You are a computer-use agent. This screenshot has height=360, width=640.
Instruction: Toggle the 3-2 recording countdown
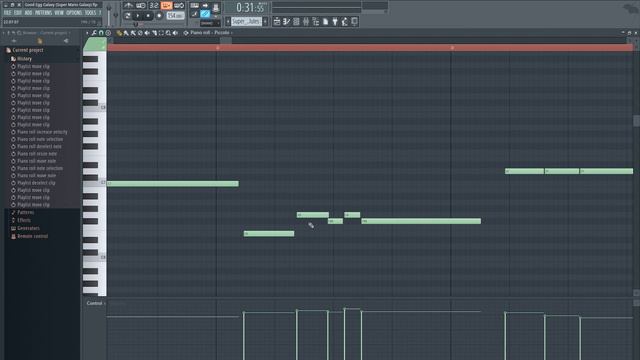[x=154, y=6]
